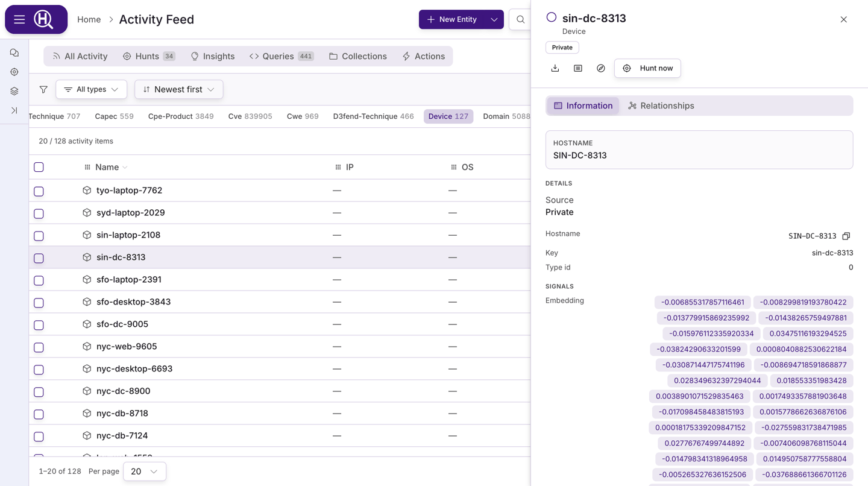The width and height of the screenshot is (868, 486).
Task: Open the Newest first sort dropdown
Action: coord(179,89)
